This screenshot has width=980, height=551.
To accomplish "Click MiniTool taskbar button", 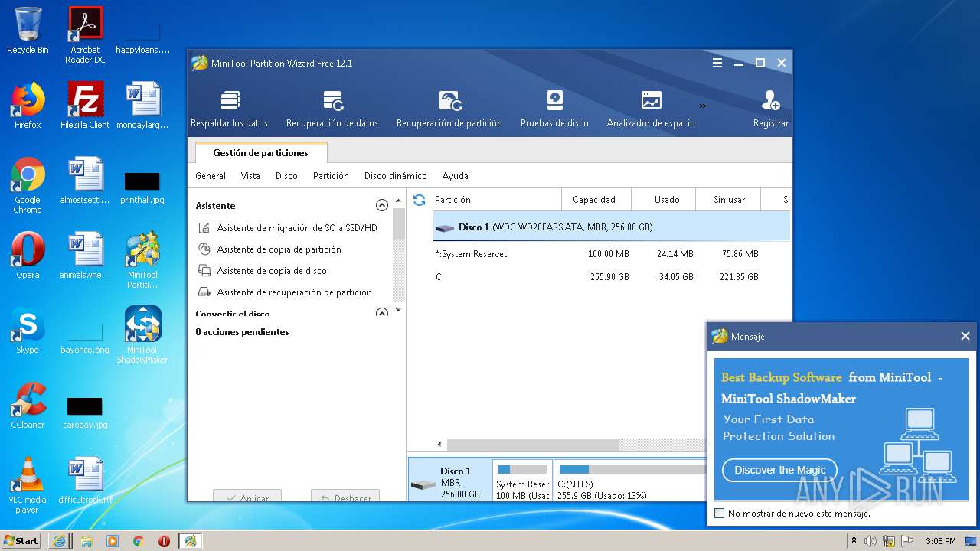I will click(190, 540).
